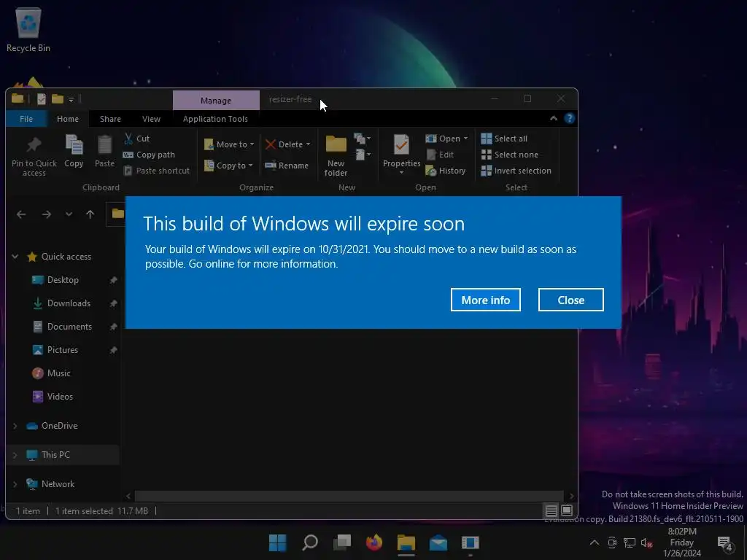Viewport: 747px width, 560px height.
Task: Click Edit in the Open group
Action: tap(440, 155)
